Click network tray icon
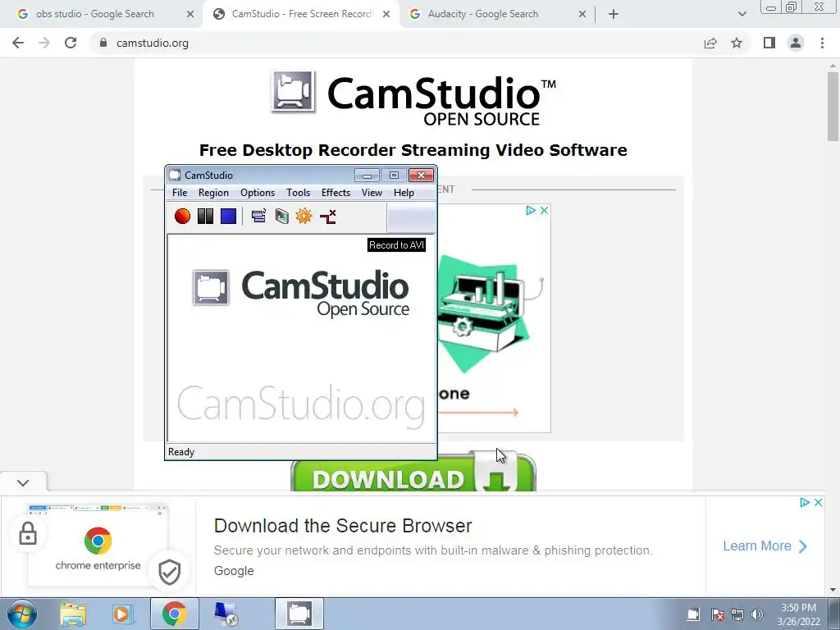The image size is (840, 630). tap(737, 614)
